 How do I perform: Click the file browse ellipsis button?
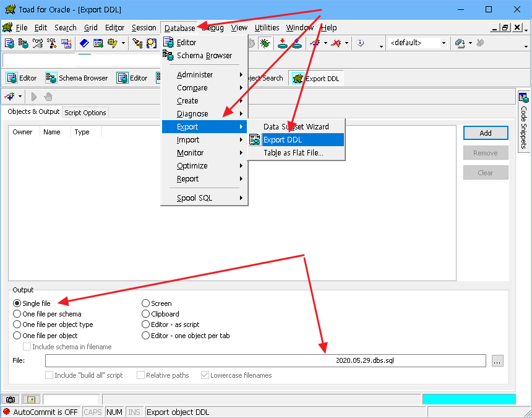click(x=497, y=360)
